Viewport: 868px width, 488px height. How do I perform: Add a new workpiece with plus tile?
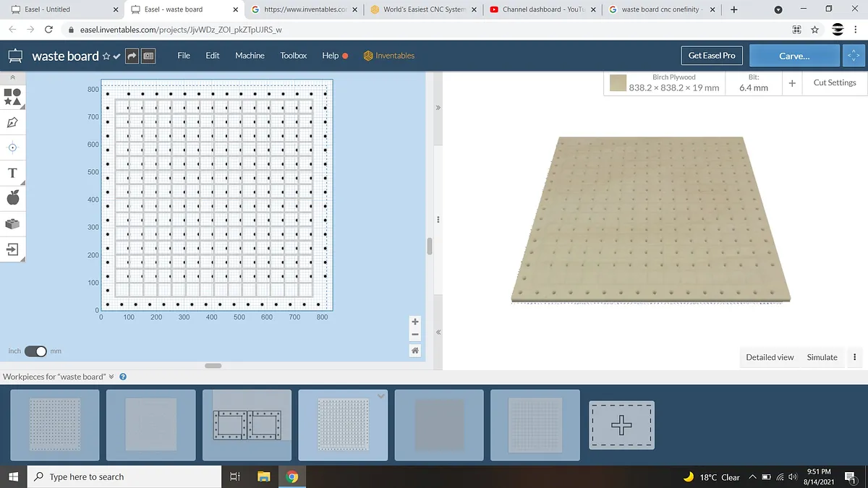621,425
